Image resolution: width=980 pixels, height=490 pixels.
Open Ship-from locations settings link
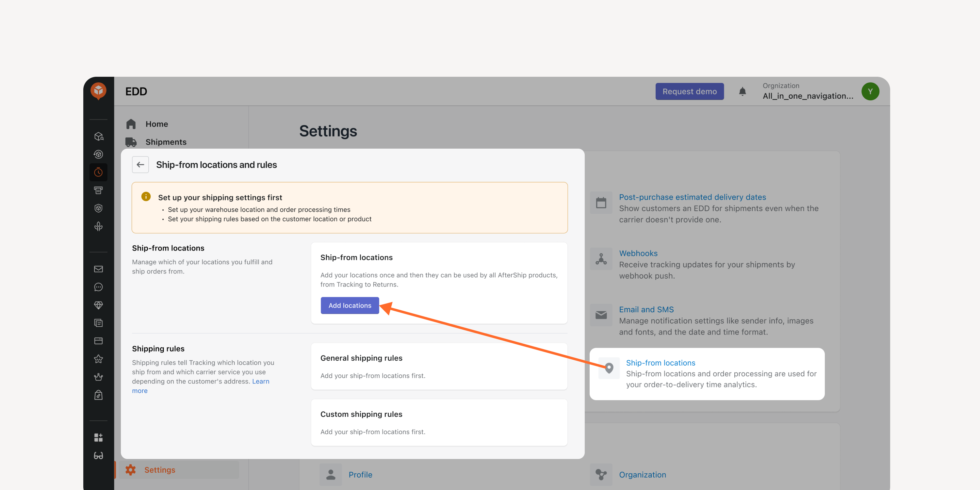661,363
